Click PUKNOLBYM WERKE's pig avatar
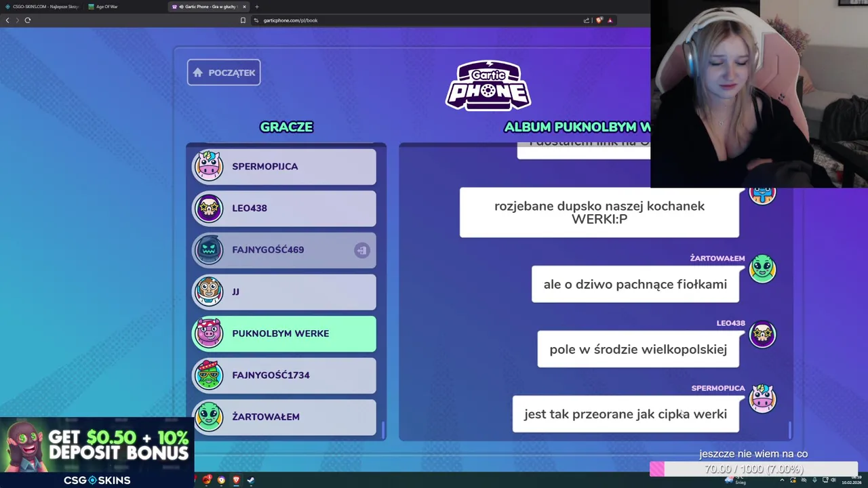This screenshot has width=868, height=488. (208, 333)
